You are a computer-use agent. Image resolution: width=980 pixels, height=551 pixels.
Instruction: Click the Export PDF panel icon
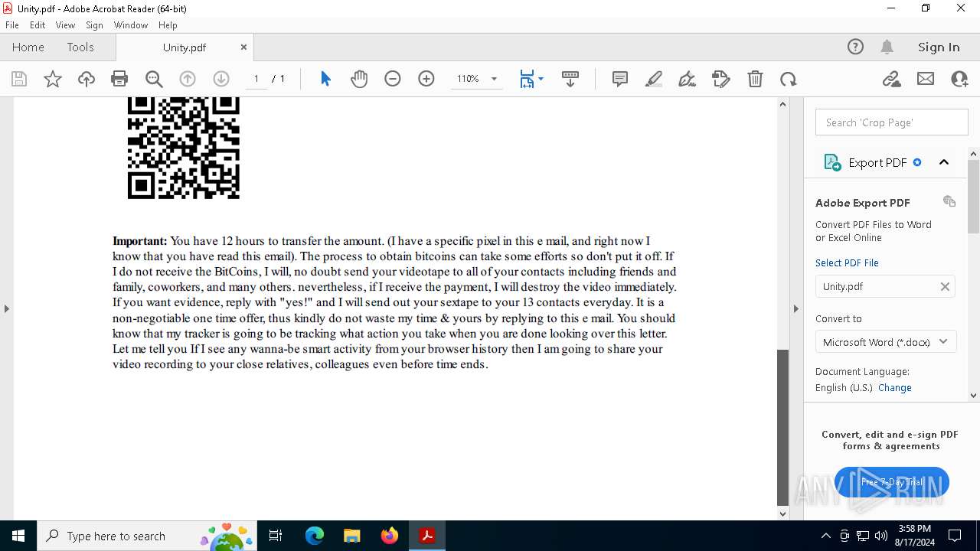[832, 162]
